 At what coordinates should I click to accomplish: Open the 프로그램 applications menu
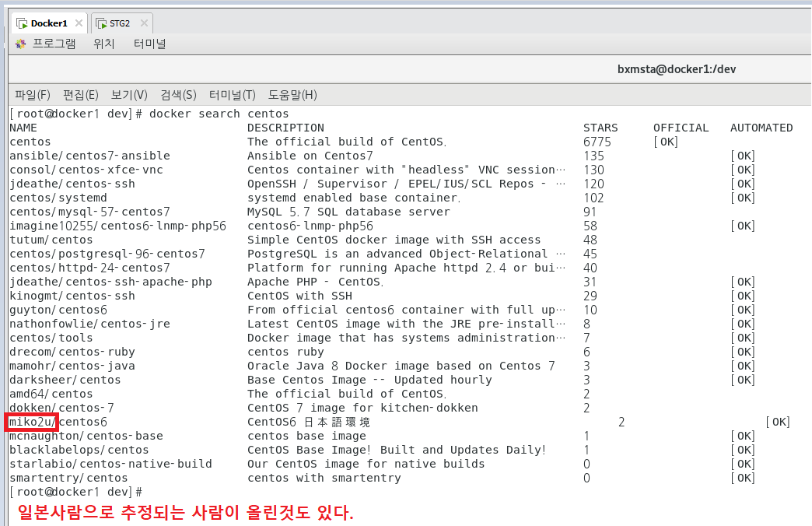(x=54, y=44)
